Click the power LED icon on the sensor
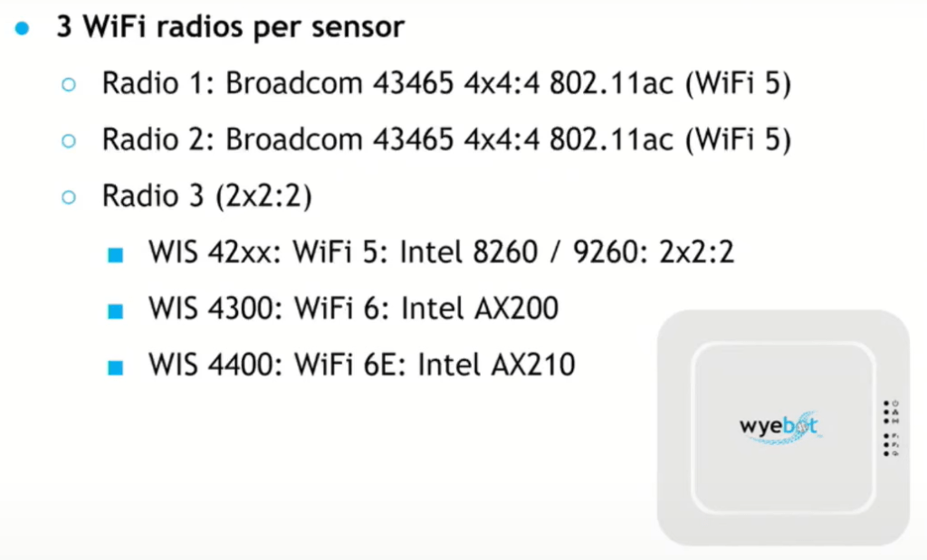Viewport: 927px width, 560px height. point(896,402)
